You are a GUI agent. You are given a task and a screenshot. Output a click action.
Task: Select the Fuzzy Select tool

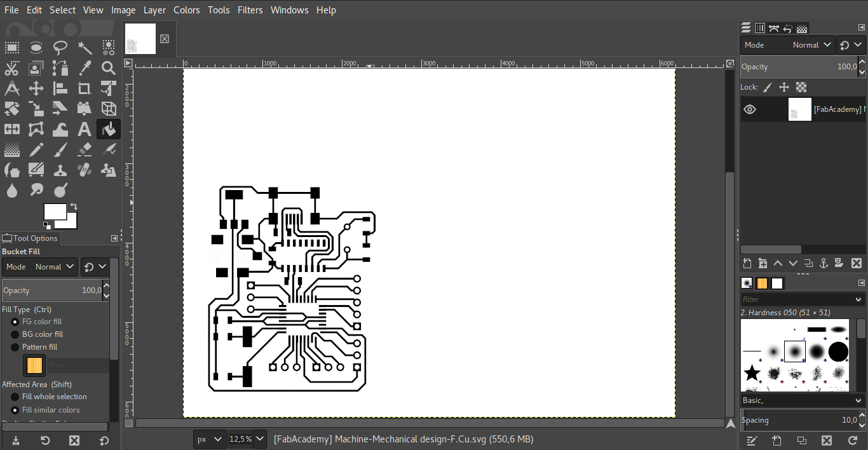click(84, 48)
